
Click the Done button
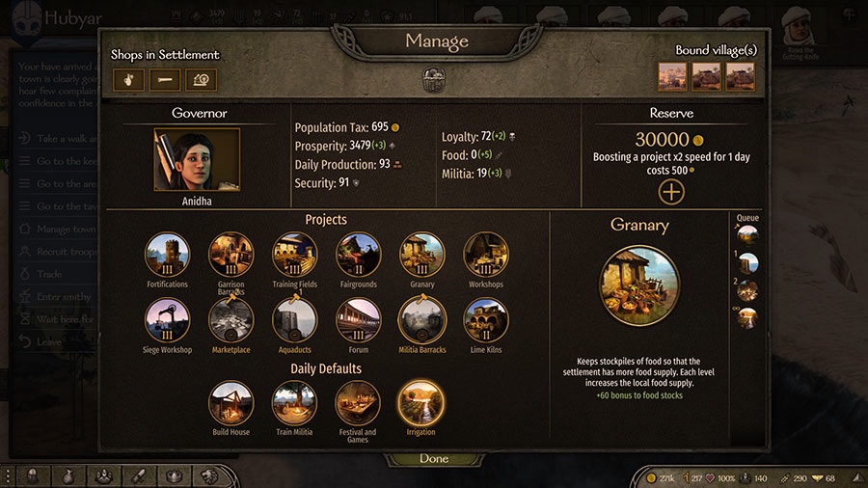[434, 459]
